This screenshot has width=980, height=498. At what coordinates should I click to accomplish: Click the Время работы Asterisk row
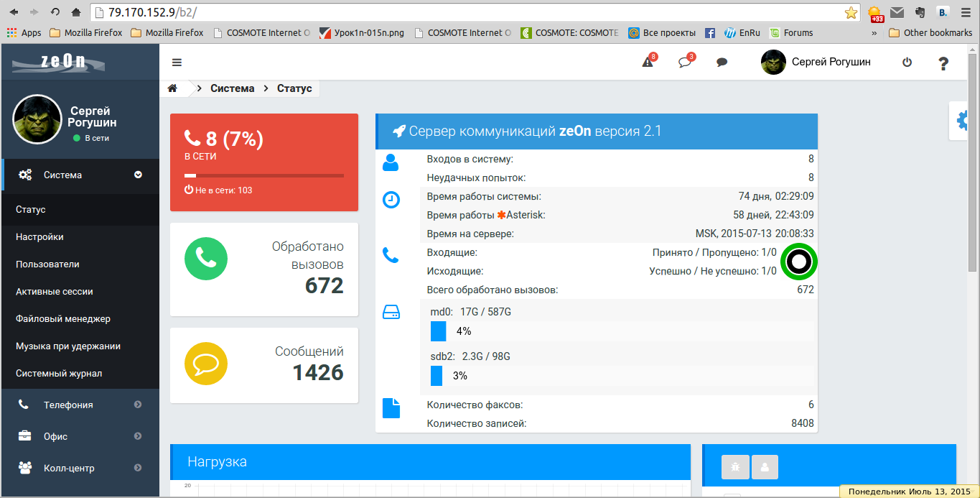click(x=618, y=215)
